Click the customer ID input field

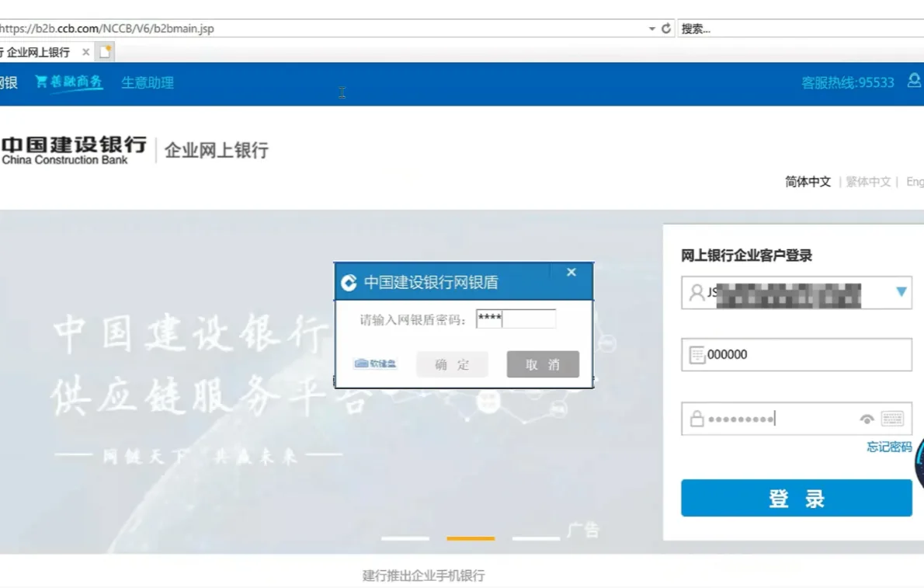(796, 293)
